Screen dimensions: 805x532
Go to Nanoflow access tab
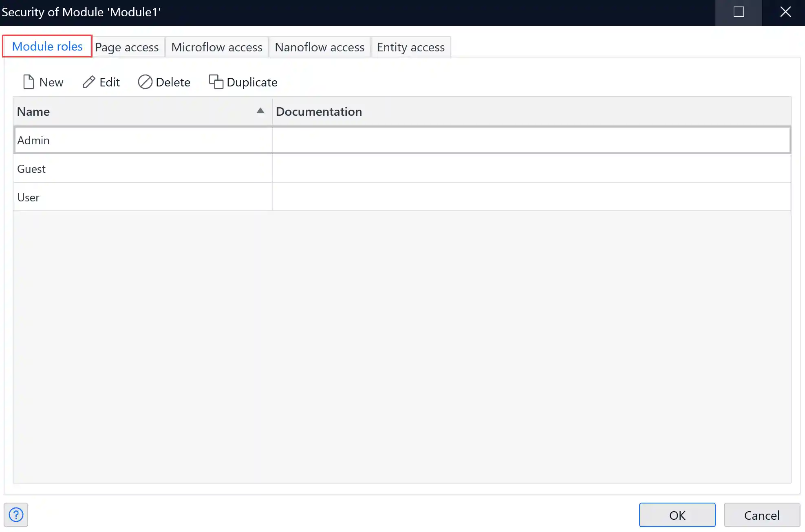tap(319, 47)
